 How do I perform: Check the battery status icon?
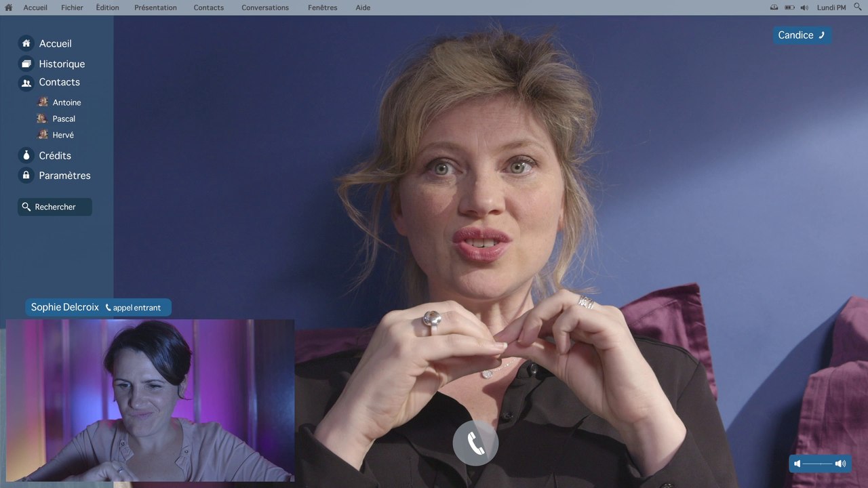[789, 7]
